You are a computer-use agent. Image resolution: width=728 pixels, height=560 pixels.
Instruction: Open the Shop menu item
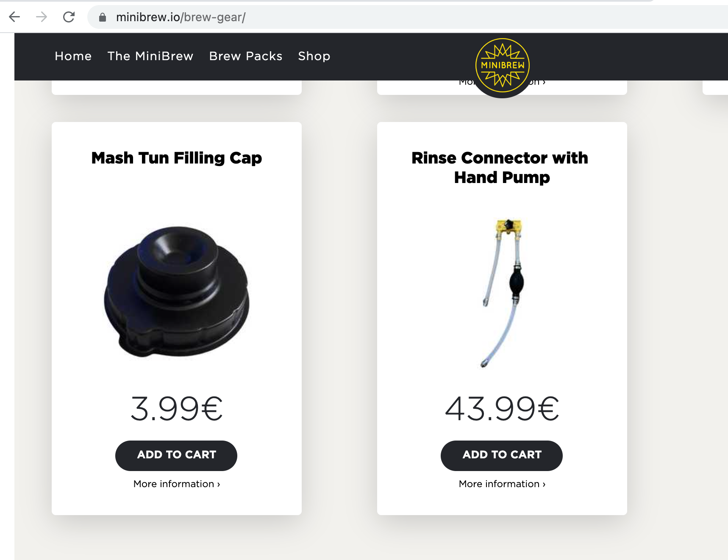314,56
